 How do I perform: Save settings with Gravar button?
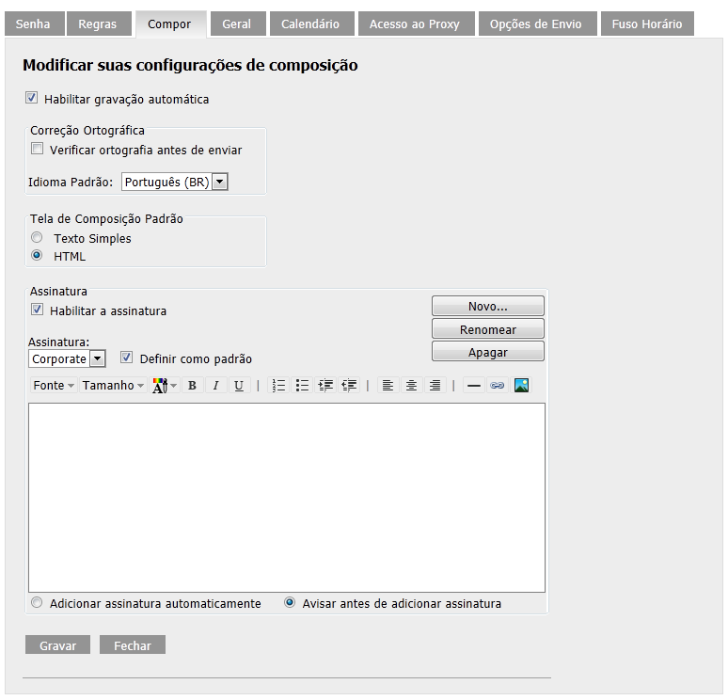(57, 644)
